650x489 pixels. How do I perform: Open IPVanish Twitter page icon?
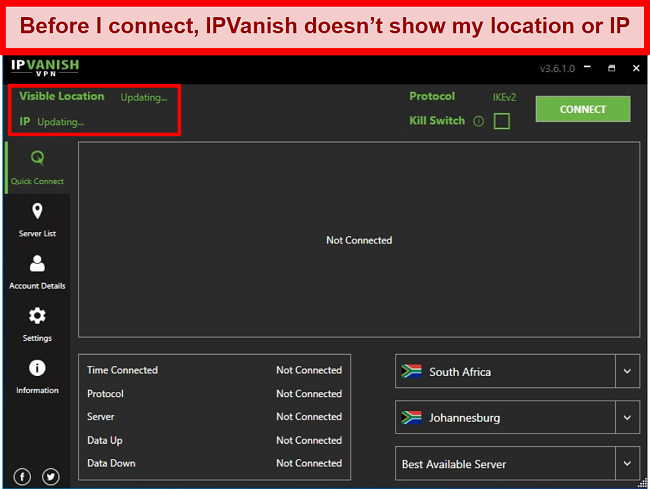point(51,477)
